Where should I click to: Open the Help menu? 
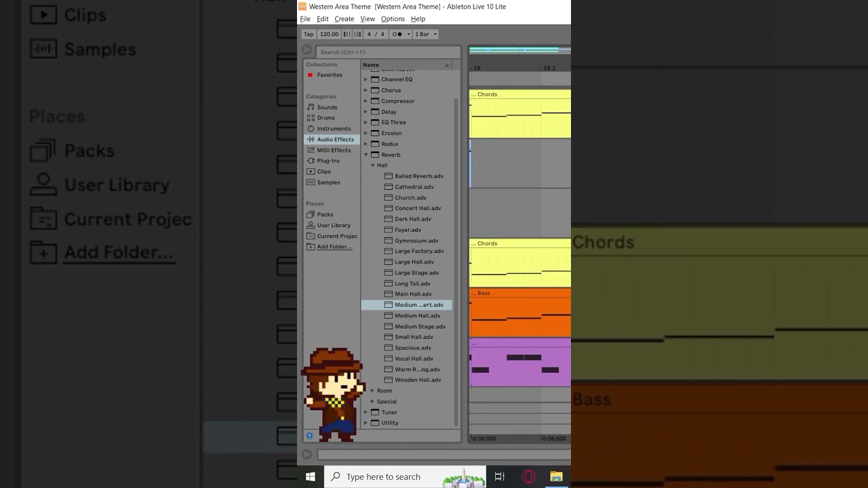(418, 19)
